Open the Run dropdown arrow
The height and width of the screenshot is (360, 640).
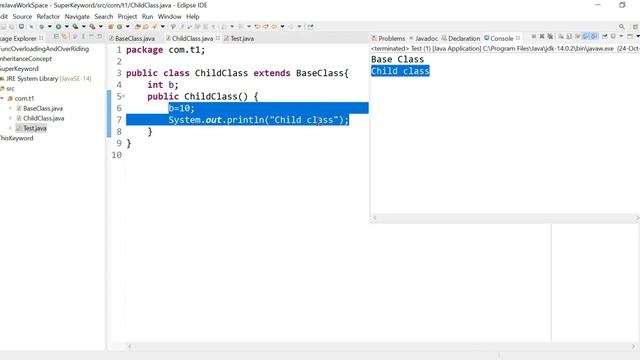(x=67, y=27)
